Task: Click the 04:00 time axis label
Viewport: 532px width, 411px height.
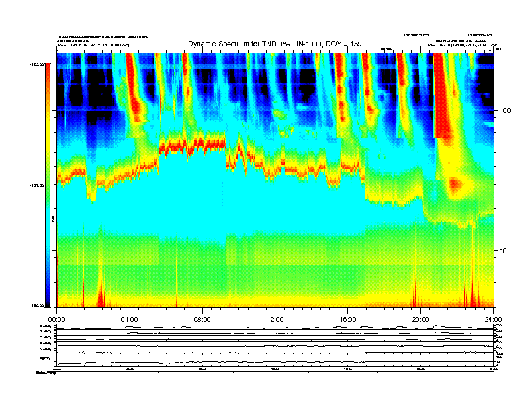Action: click(130, 320)
